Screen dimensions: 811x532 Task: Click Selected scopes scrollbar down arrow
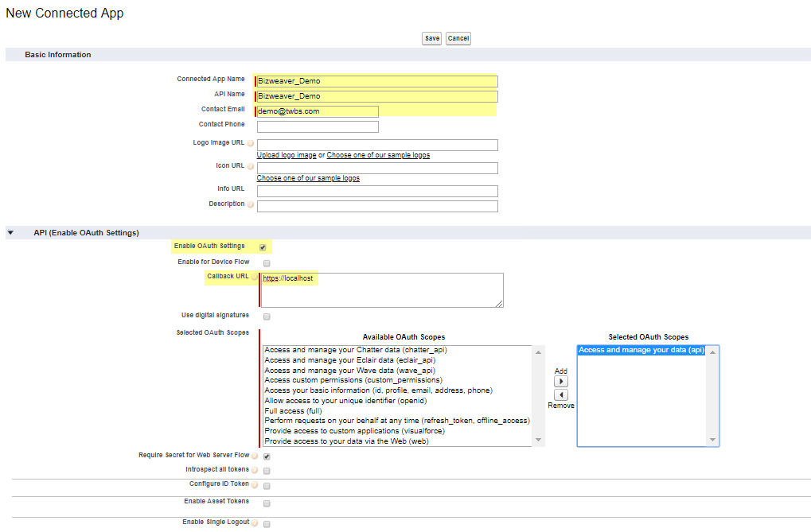[713, 440]
